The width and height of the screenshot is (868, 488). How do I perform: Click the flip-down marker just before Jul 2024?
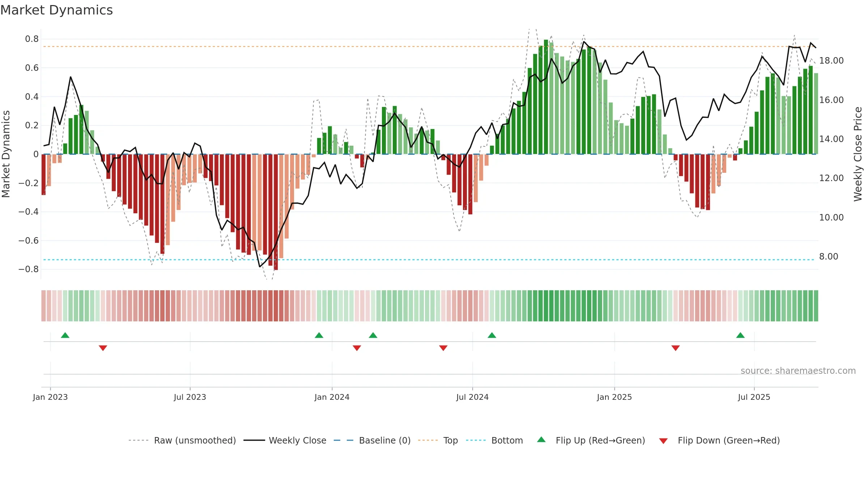click(443, 348)
